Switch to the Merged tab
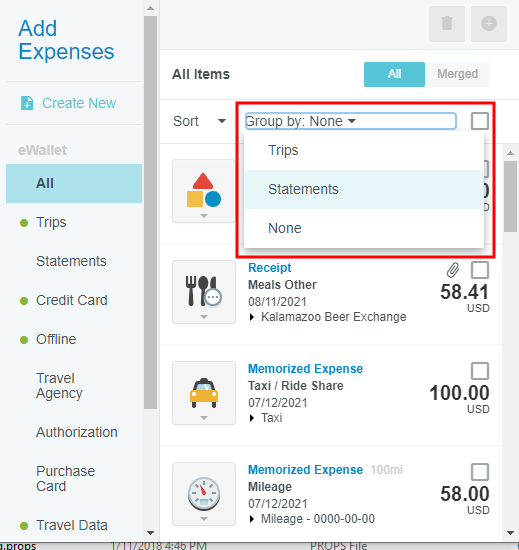 [x=457, y=74]
